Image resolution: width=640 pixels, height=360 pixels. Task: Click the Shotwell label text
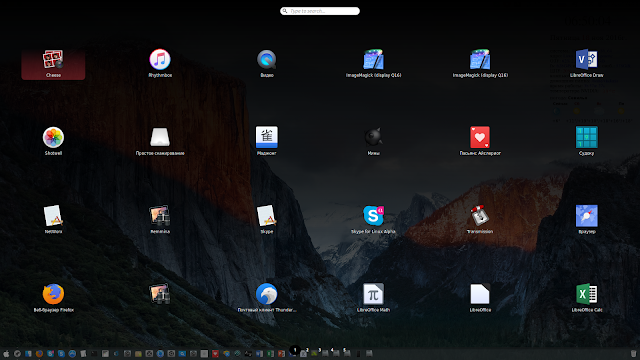tap(53, 153)
